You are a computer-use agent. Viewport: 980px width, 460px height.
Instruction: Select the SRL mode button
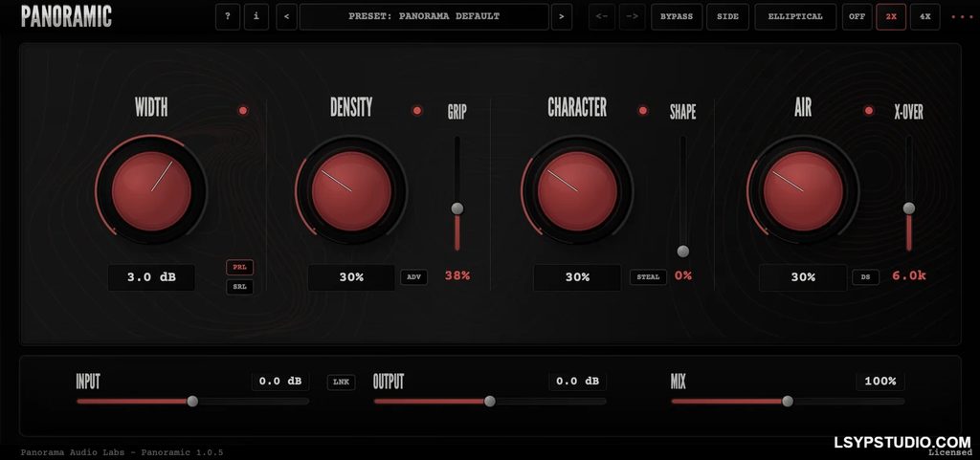click(239, 287)
